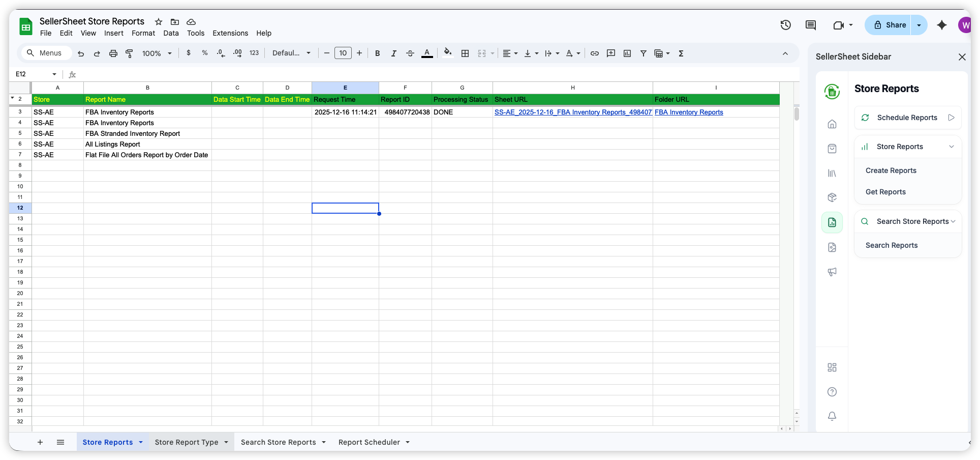Screen dimensions: 980x460
Task: Pick a text color from the toolbar
Action: pyautogui.click(x=427, y=53)
